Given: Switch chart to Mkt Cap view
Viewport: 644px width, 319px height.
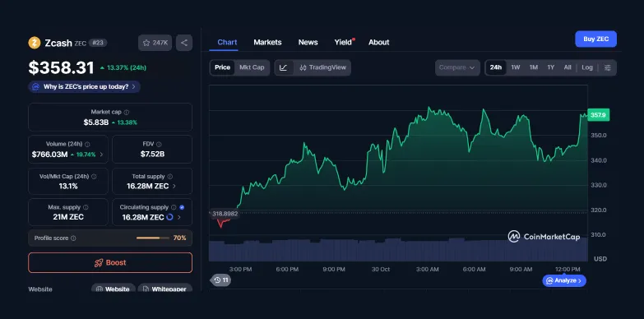Looking at the screenshot, I should [252, 67].
